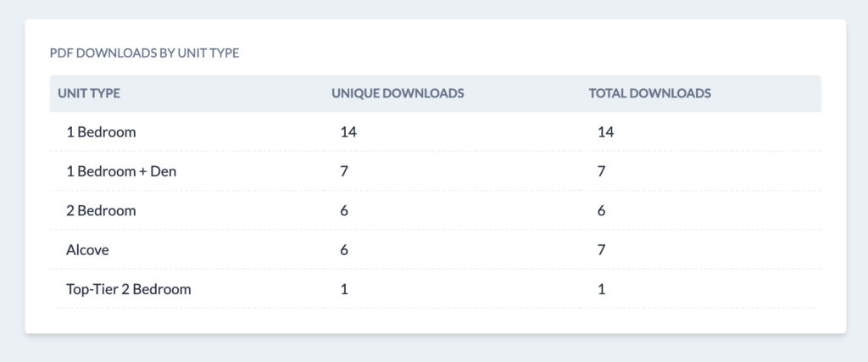Click the Total Downloads column header
The image size is (868, 362).
click(x=649, y=93)
